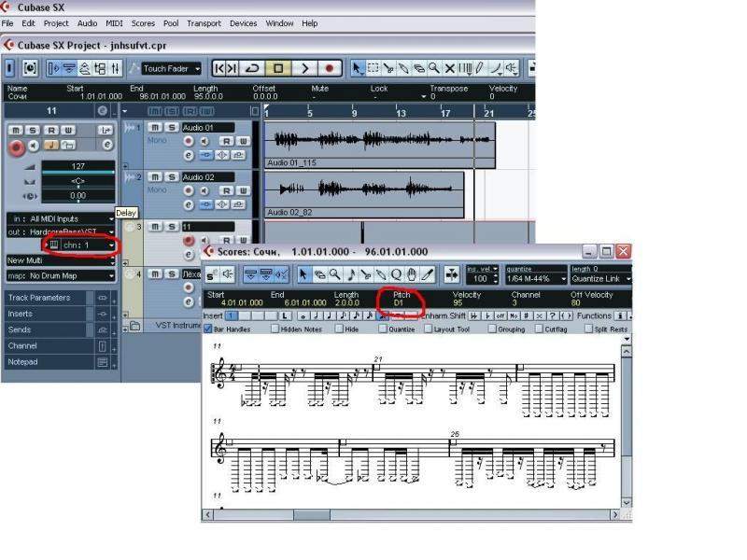Toggle acoustic feedback speaker in Scores window
This screenshot has width=747, height=560.
(x=228, y=274)
